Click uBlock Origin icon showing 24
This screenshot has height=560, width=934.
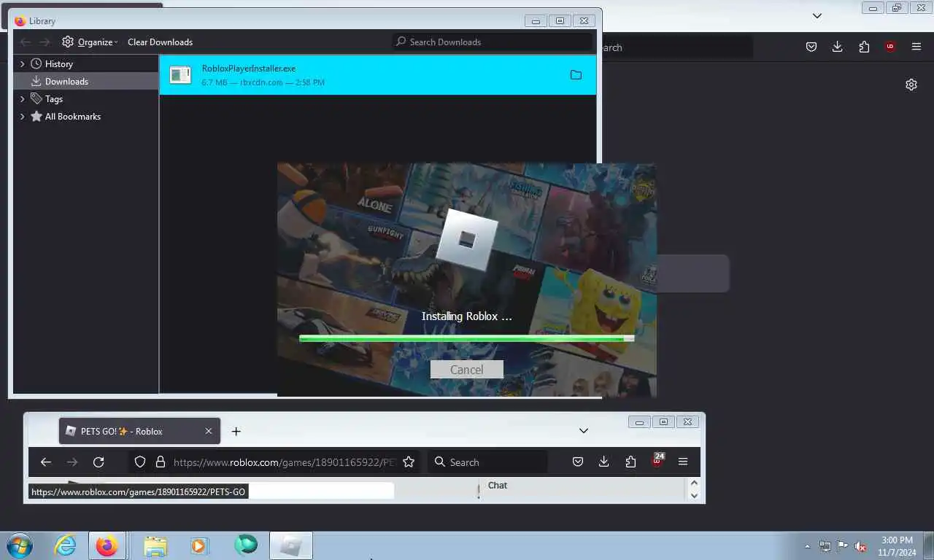coord(657,460)
